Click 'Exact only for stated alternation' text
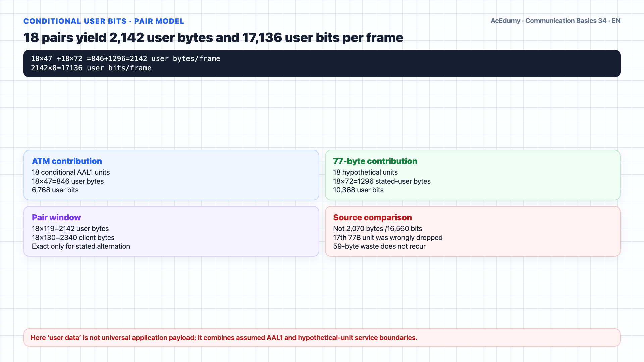644x362 pixels. point(81,246)
